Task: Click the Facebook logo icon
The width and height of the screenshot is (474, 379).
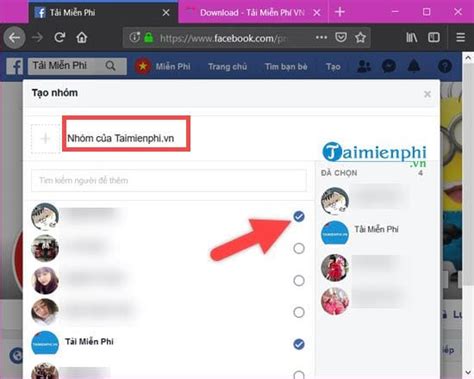Action: [15, 66]
